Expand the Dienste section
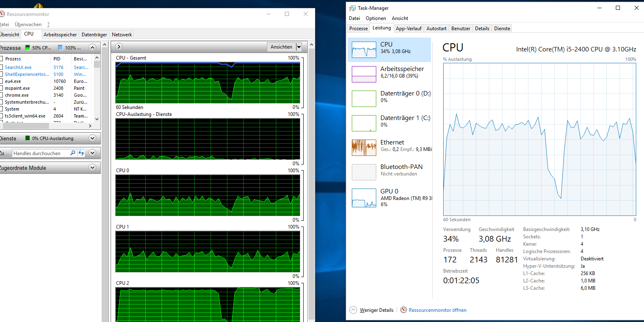 pos(92,138)
